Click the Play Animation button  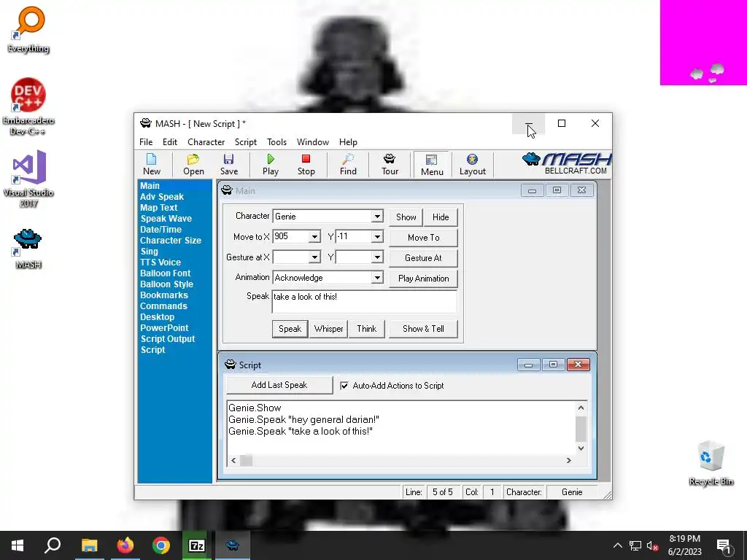pyautogui.click(x=424, y=278)
